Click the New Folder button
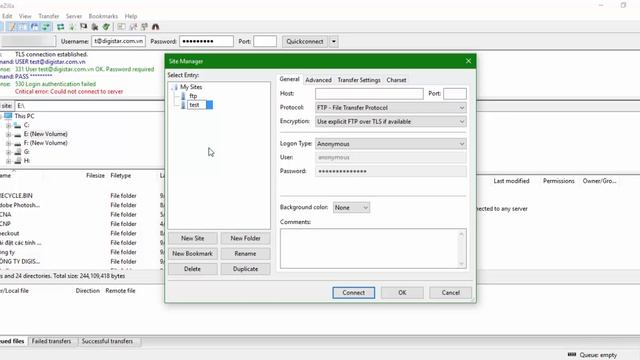This screenshot has height=360, width=640. tap(245, 238)
